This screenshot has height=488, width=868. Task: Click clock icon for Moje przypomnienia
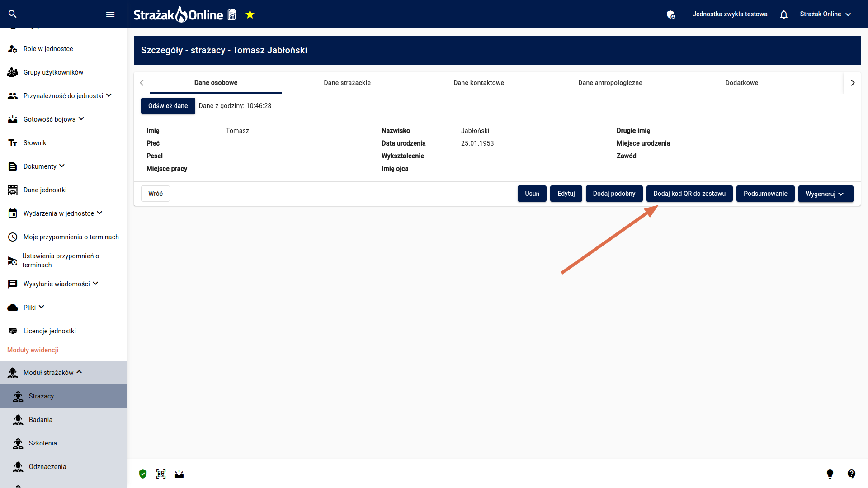13,237
